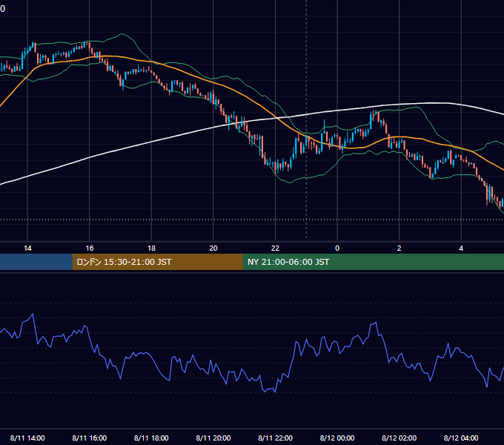The image size is (504, 445).
Task: Click the 8/12 00:00 time label
Action: pyautogui.click(x=337, y=438)
